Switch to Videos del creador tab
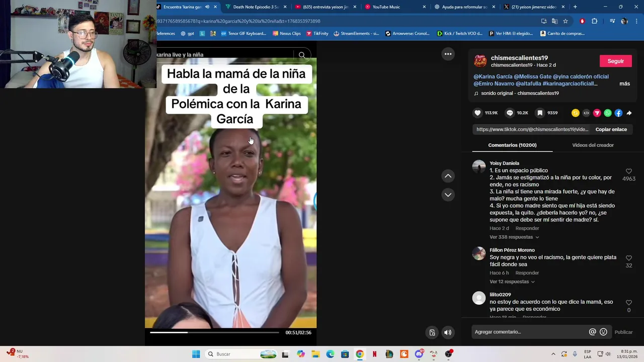644x362 pixels. [x=593, y=145]
